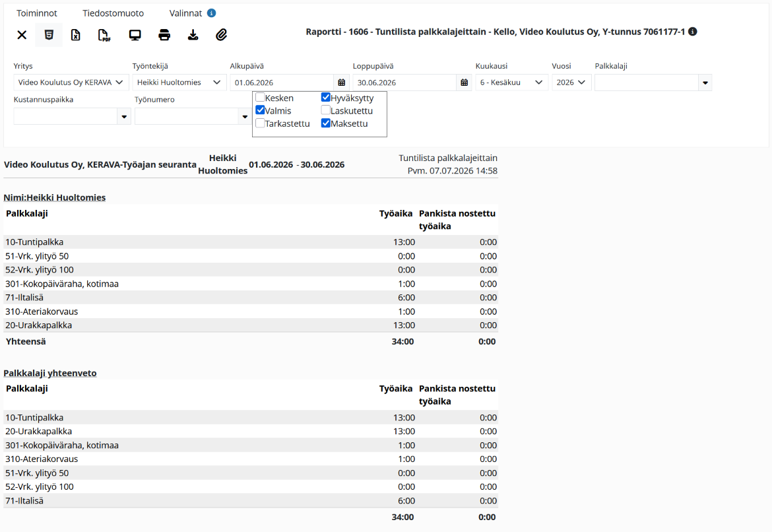Tick the Laskutettu checkbox

325,110
